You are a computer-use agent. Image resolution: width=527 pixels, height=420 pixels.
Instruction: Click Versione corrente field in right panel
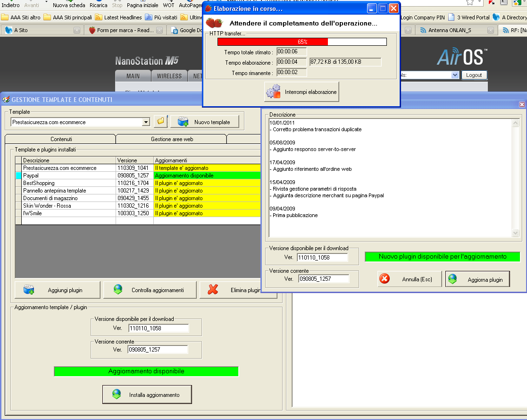(323, 279)
